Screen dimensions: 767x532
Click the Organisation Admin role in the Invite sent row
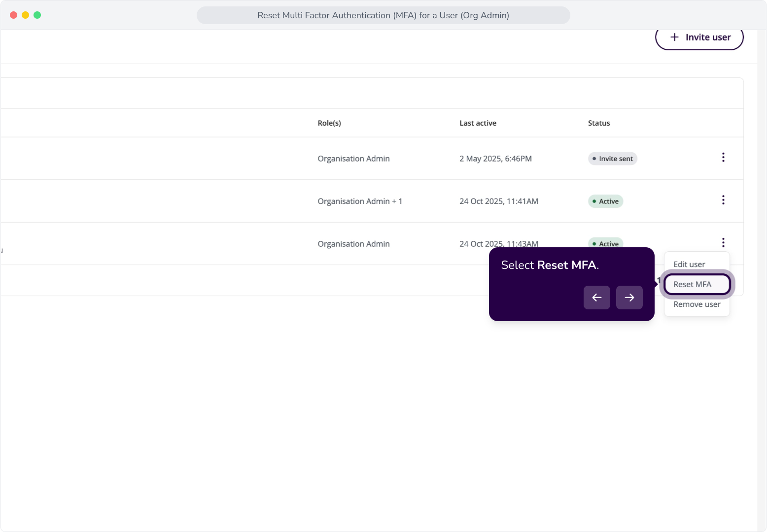pyautogui.click(x=353, y=159)
